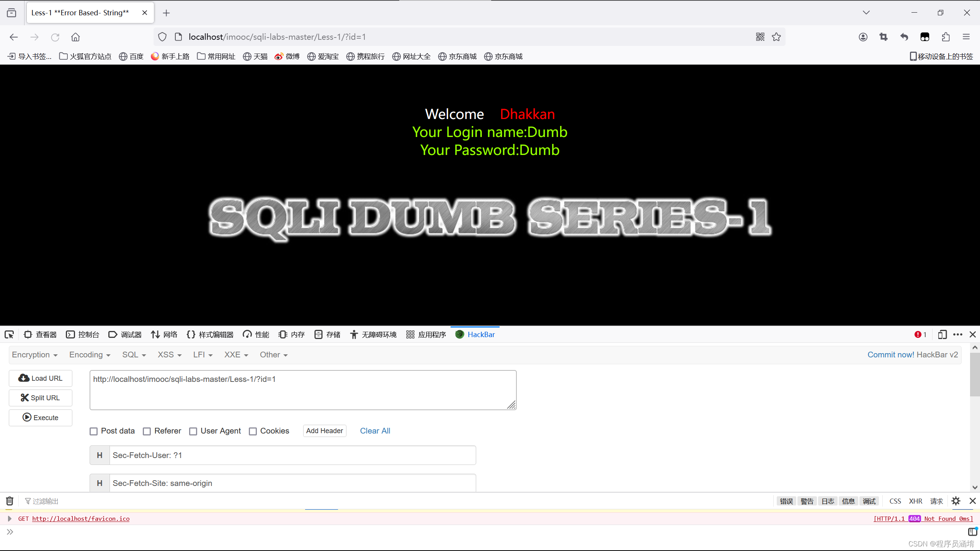The width and height of the screenshot is (980, 551).
Task: Click the Clear All link
Action: pyautogui.click(x=375, y=431)
